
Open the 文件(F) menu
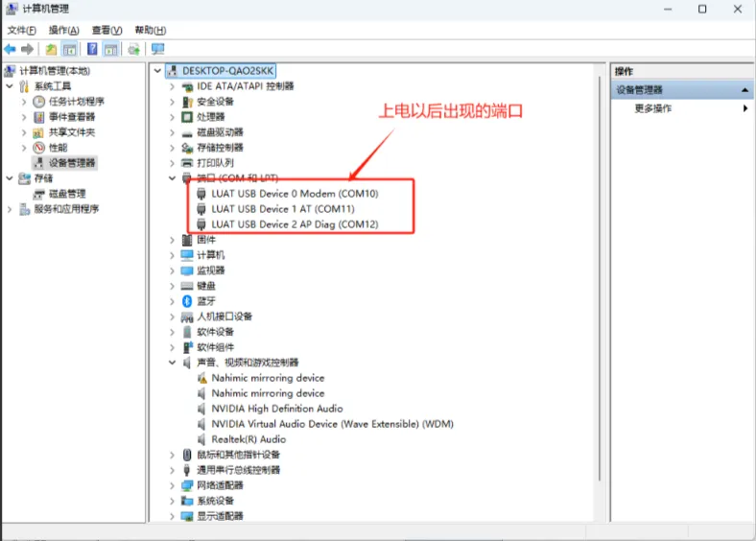tap(22, 31)
